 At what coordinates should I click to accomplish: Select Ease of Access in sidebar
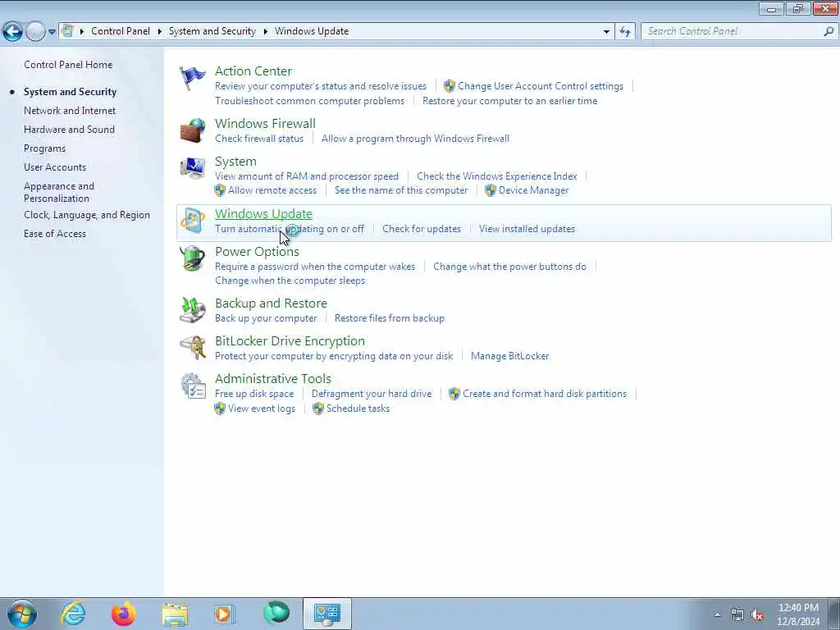click(x=55, y=234)
